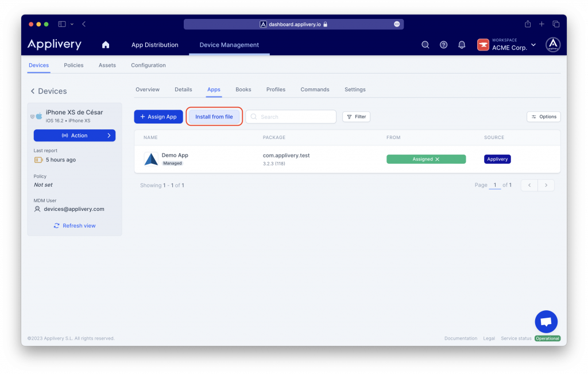Click the Safari share icon
The width and height of the screenshot is (588, 374).
tap(528, 24)
